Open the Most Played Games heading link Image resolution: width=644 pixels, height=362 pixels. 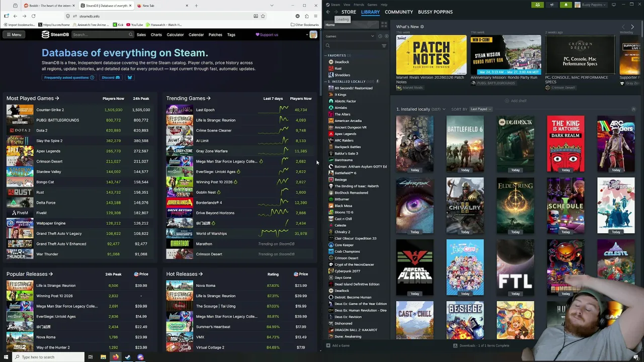[x=33, y=99]
